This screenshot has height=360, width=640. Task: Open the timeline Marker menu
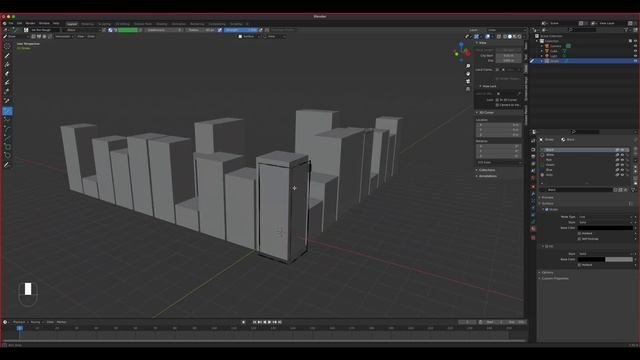tap(62, 322)
